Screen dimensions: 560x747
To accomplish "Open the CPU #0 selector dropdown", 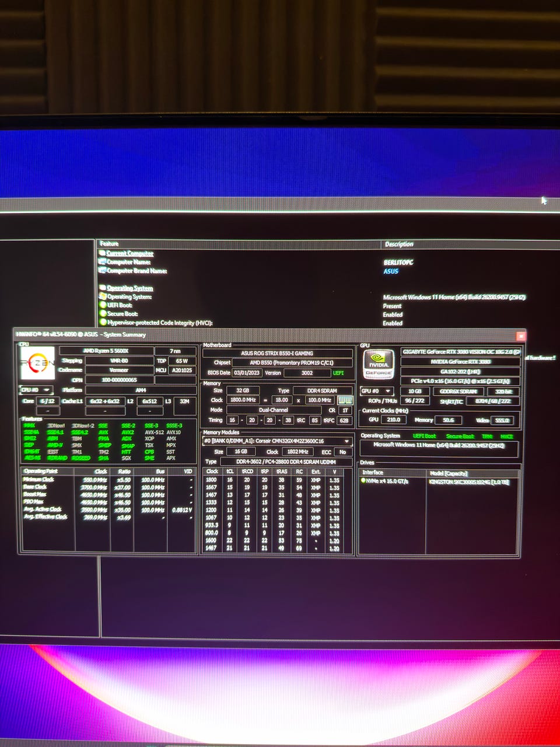I will tap(36, 390).
